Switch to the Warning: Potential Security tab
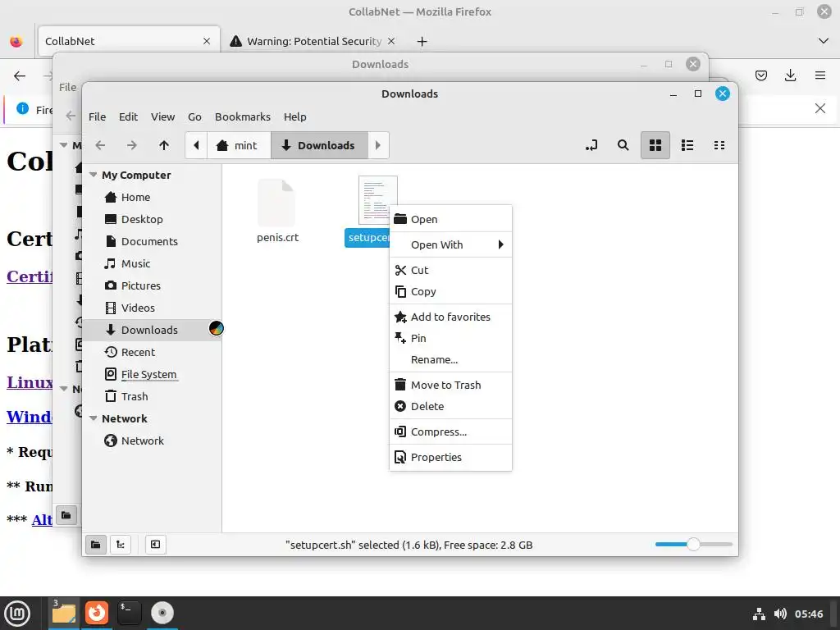Screen dimensions: 840x630 [x=313, y=41]
